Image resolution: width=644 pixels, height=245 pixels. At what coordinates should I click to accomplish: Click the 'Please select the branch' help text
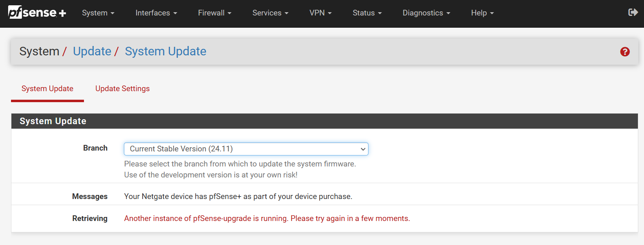(x=240, y=164)
